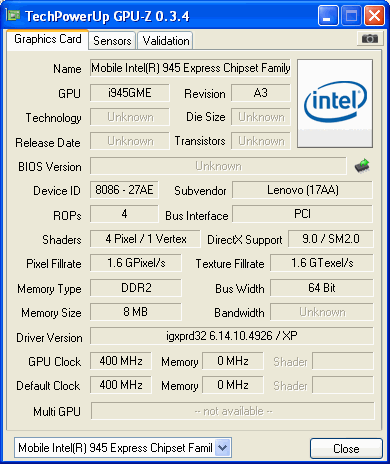The image size is (390, 464).
Task: Expand the graphics adapter dropdown arrow
Action: coord(222,448)
